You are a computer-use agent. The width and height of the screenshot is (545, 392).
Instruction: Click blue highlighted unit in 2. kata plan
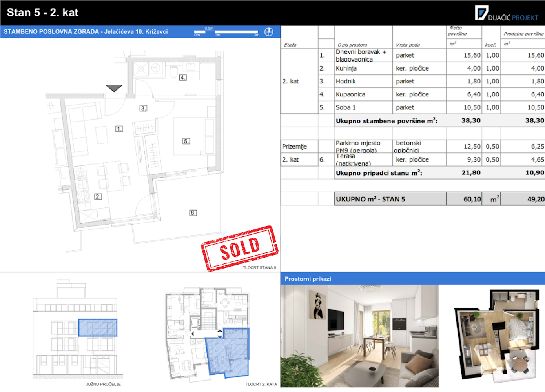pyautogui.click(x=228, y=353)
